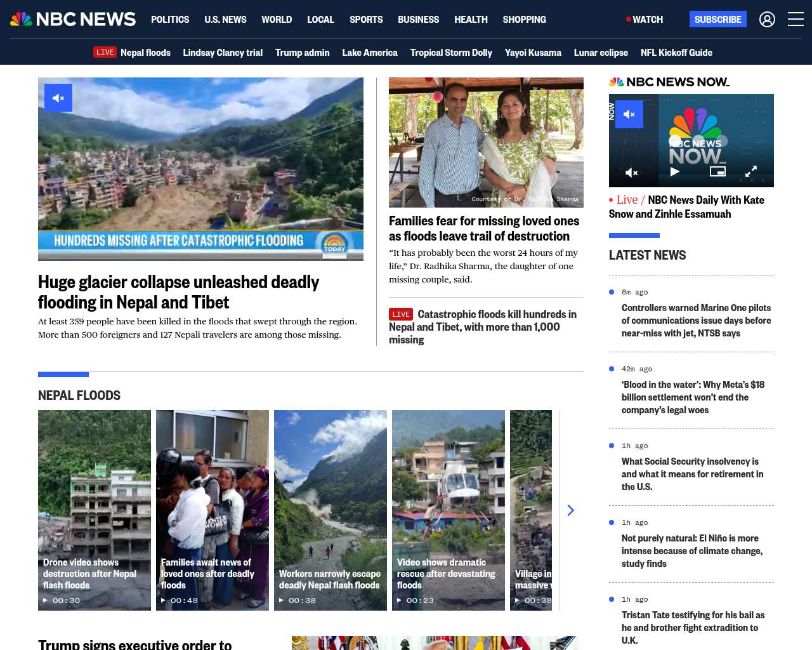Open 'Trump signs executive order' headline
This screenshot has height=650, width=812.
(135, 644)
